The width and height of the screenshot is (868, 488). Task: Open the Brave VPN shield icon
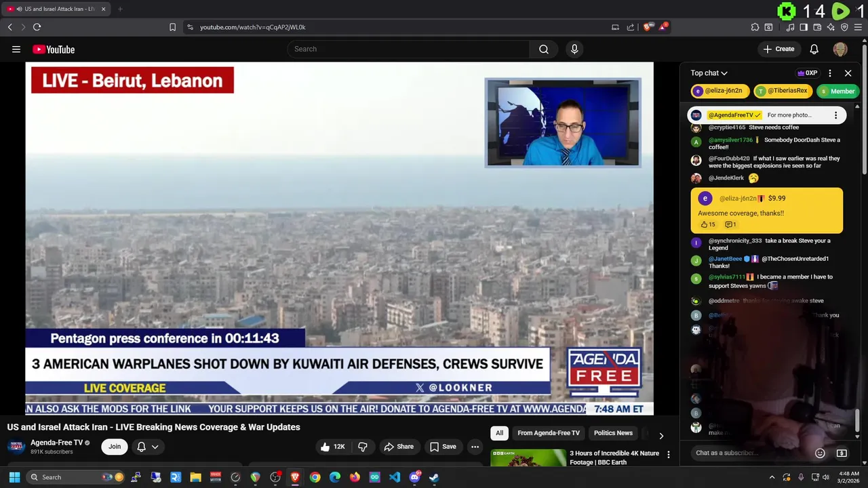pyautogui.click(x=844, y=27)
